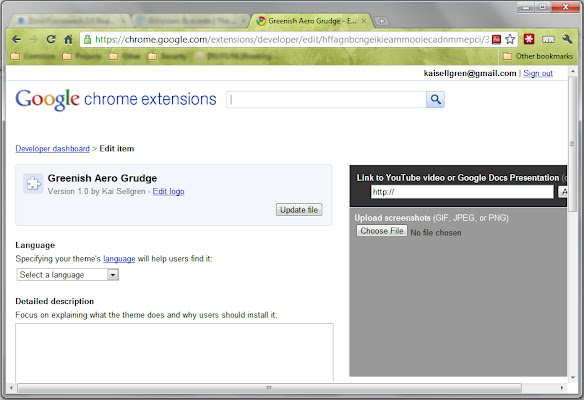Click the Greenish Aero Grudge heading
Screen dimensions: 584x400
[x=102, y=178]
